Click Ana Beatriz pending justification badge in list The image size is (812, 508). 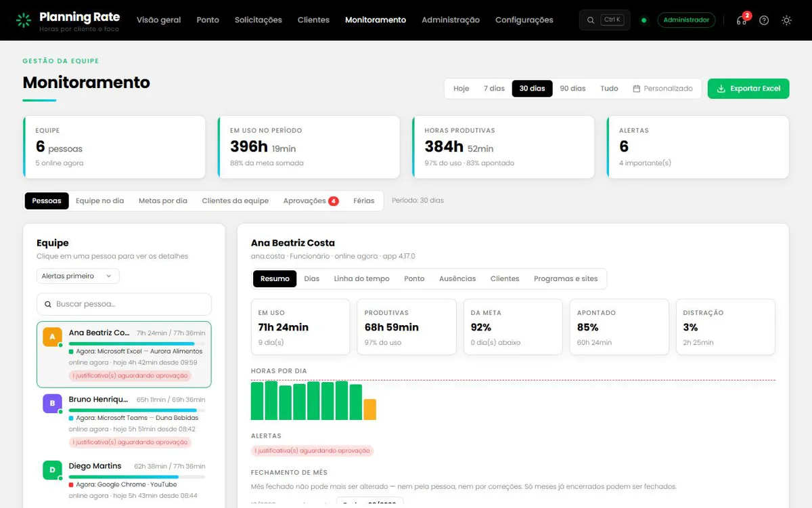[x=130, y=375]
